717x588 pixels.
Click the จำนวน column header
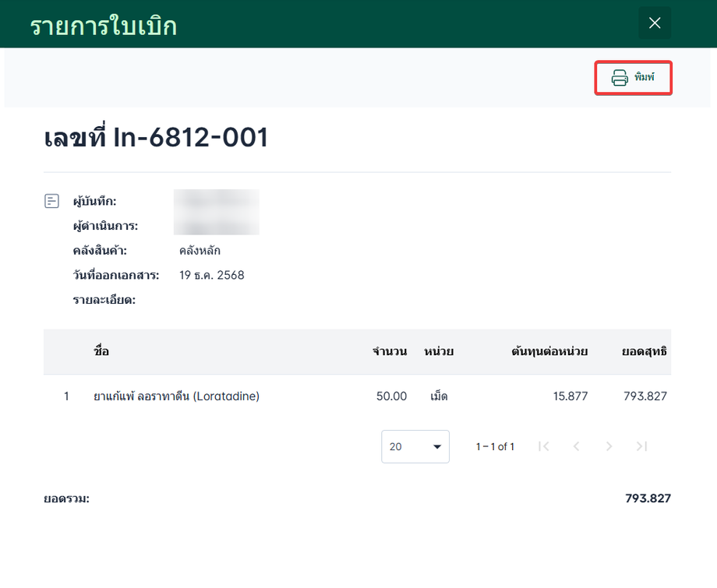pyautogui.click(x=390, y=351)
